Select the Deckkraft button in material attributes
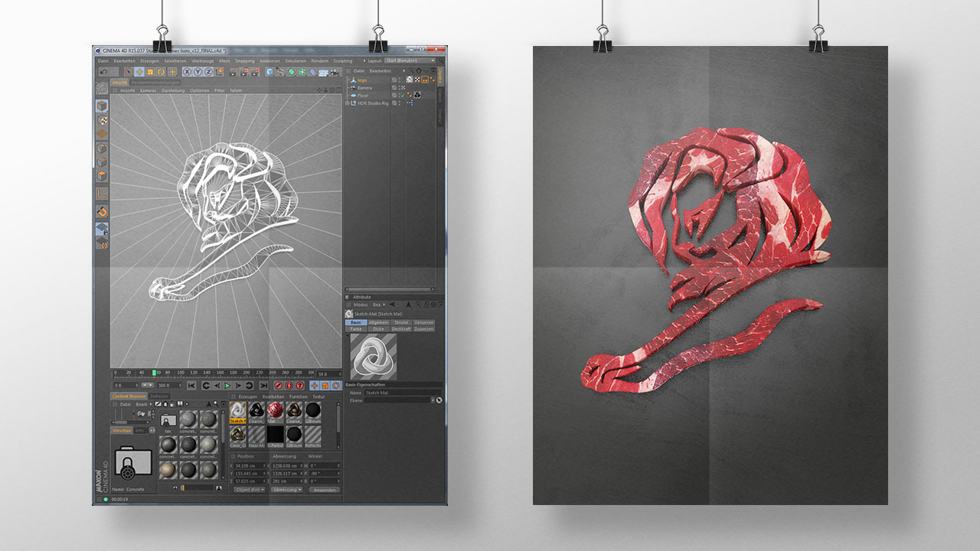 (x=401, y=329)
